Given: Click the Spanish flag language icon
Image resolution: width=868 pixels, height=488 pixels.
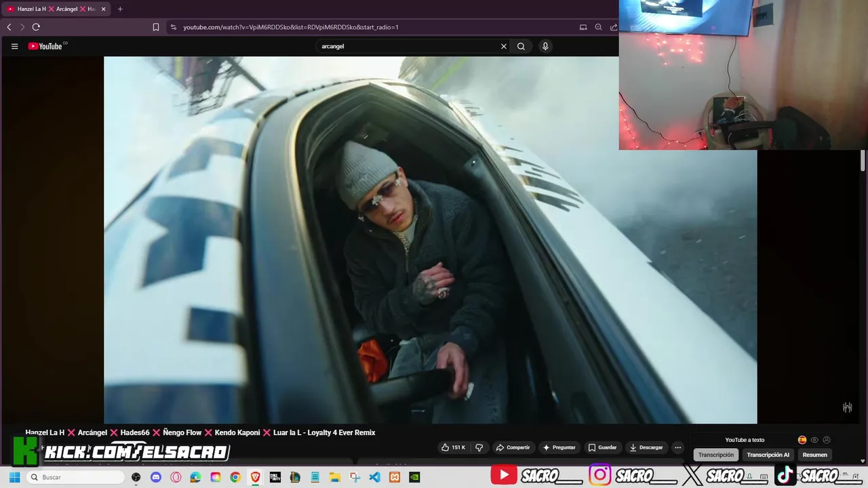Looking at the screenshot, I should tap(802, 440).
